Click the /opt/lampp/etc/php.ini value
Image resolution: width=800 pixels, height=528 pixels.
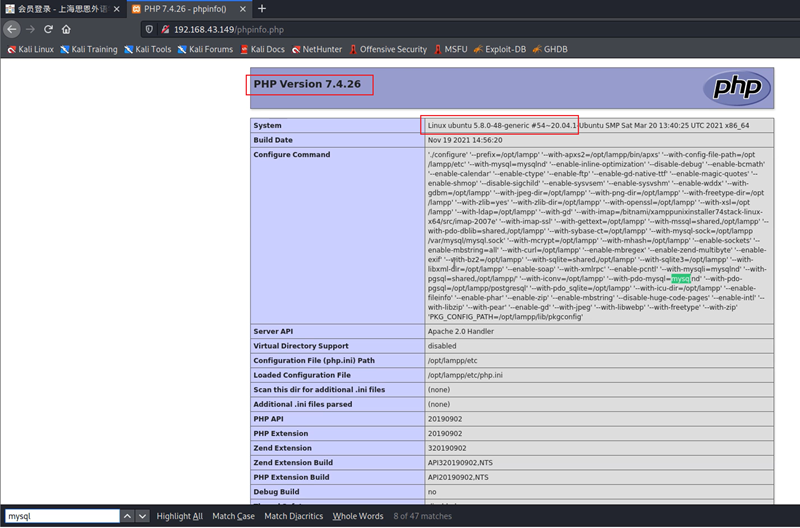(x=465, y=375)
